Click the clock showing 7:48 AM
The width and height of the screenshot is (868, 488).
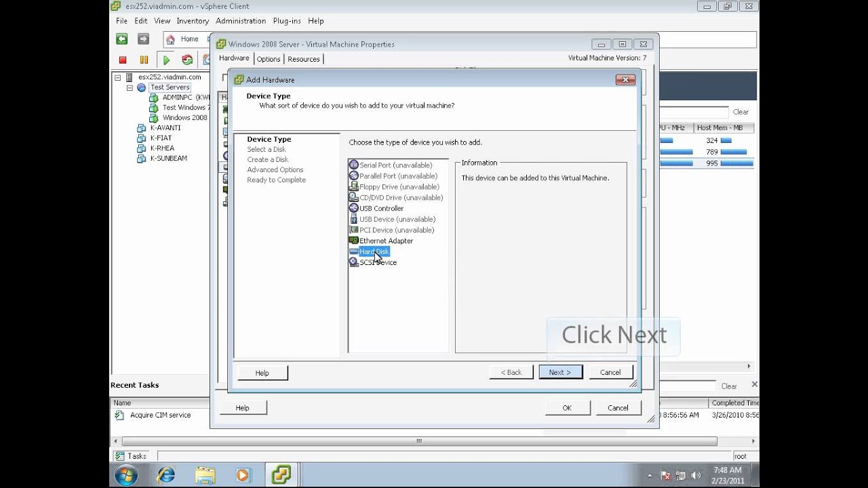(x=728, y=470)
